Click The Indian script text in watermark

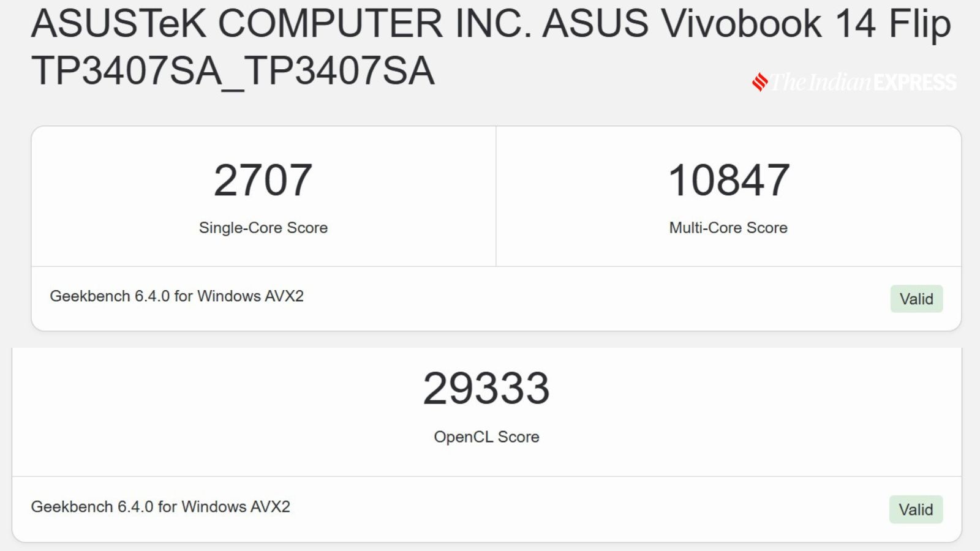coord(821,82)
